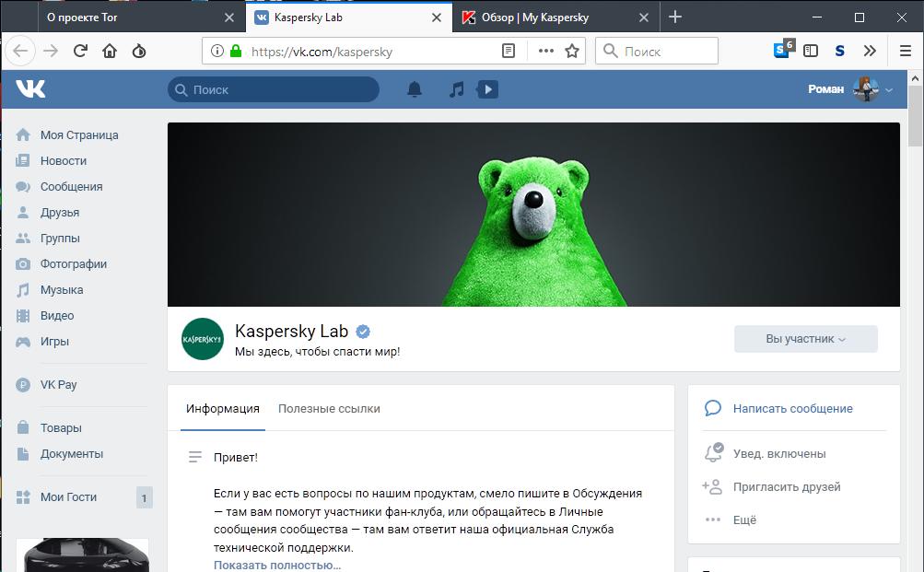The image size is (924, 572).
Task: Switch to 'Обзор | My Kaspersky' tab
Action: (556, 18)
